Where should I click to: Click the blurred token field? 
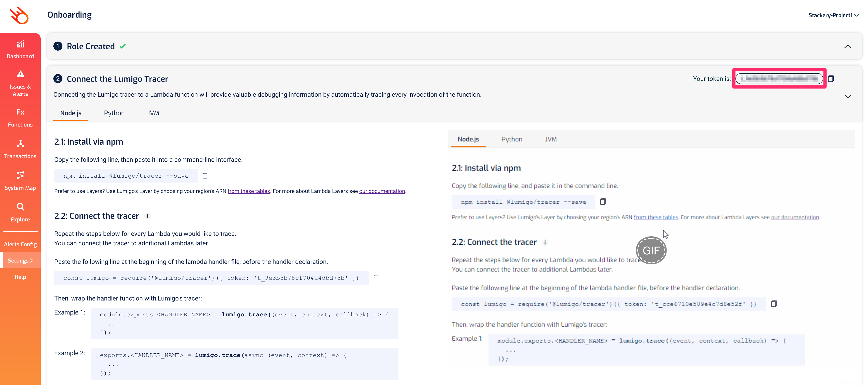click(x=779, y=79)
